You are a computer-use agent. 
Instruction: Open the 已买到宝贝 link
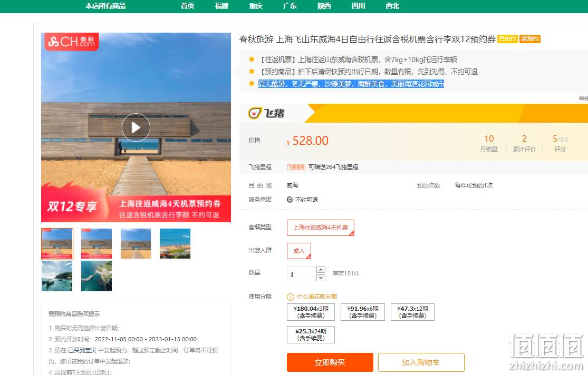point(82,350)
